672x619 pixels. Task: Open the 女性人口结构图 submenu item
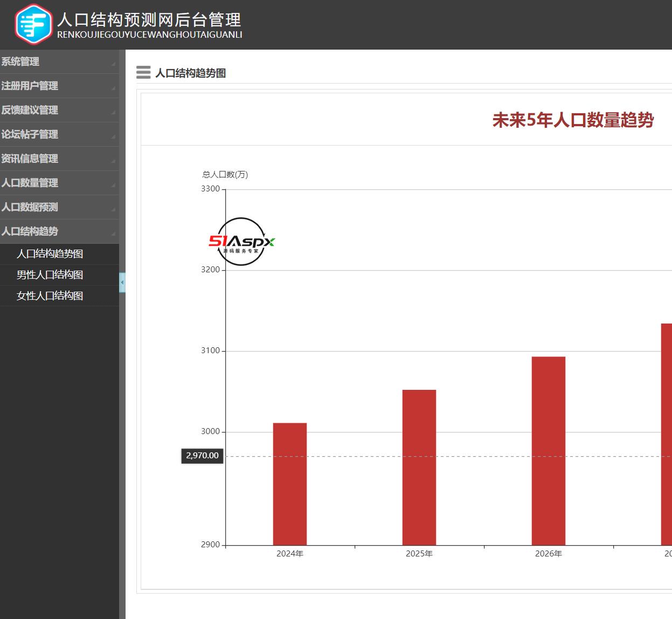pos(59,296)
